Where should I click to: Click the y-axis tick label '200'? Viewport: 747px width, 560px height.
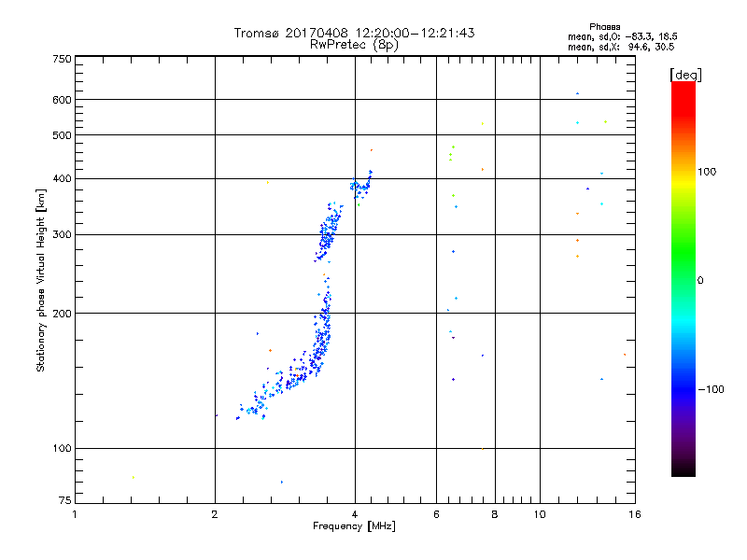(62, 314)
